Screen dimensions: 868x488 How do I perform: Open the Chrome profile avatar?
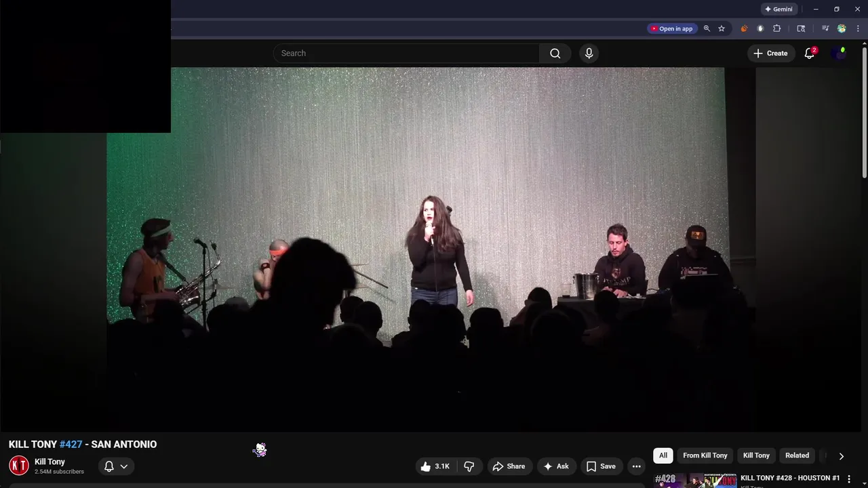point(842,28)
